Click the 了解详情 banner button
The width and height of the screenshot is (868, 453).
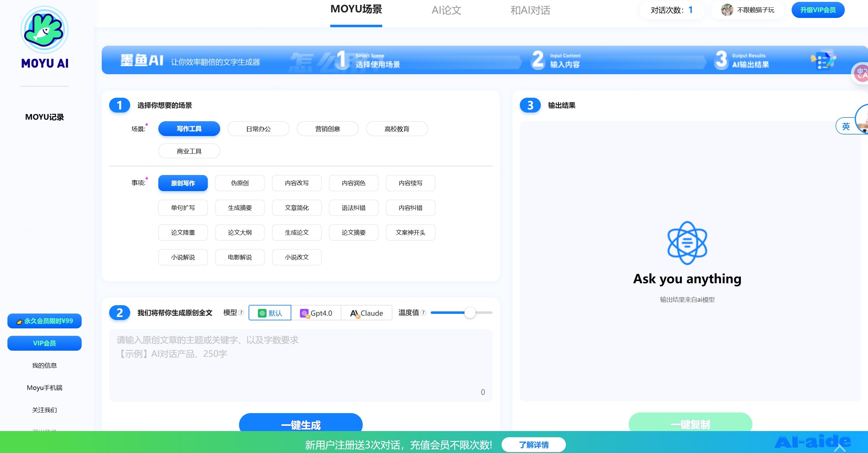point(533,445)
